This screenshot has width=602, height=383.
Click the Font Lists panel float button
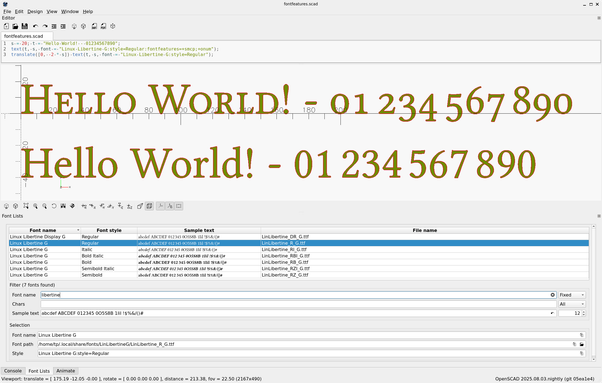click(x=599, y=216)
